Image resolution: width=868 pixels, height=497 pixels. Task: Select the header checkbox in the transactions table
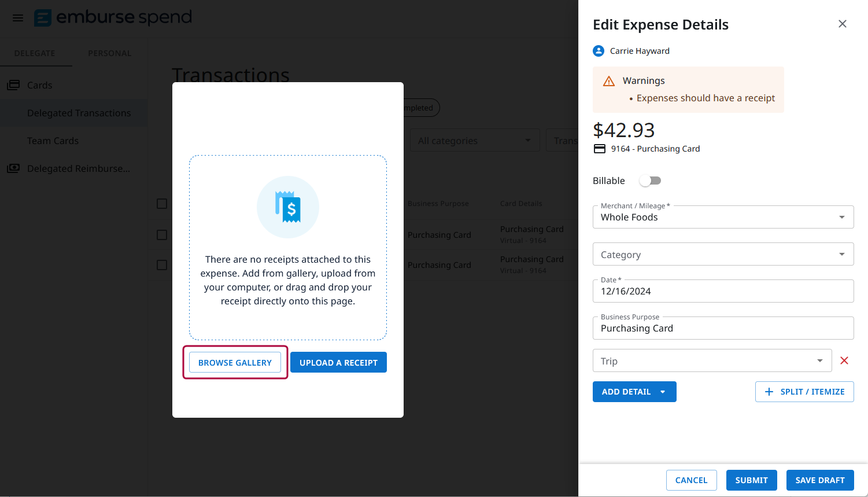(162, 204)
